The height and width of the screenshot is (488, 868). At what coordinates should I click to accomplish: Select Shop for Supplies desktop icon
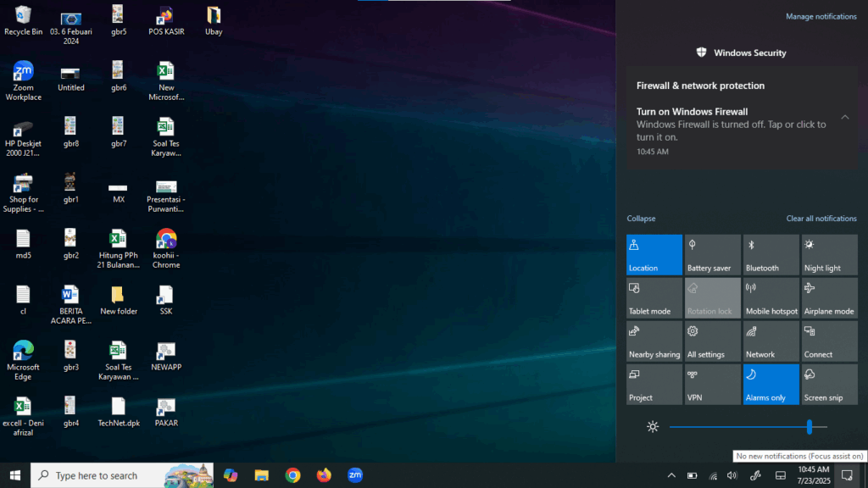pyautogui.click(x=23, y=193)
